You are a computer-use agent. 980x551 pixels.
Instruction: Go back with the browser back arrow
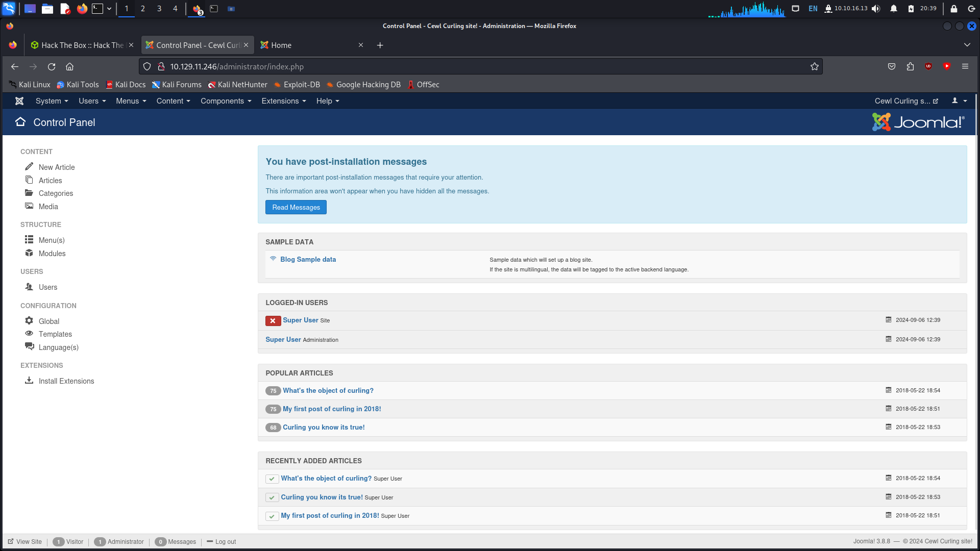(15, 67)
